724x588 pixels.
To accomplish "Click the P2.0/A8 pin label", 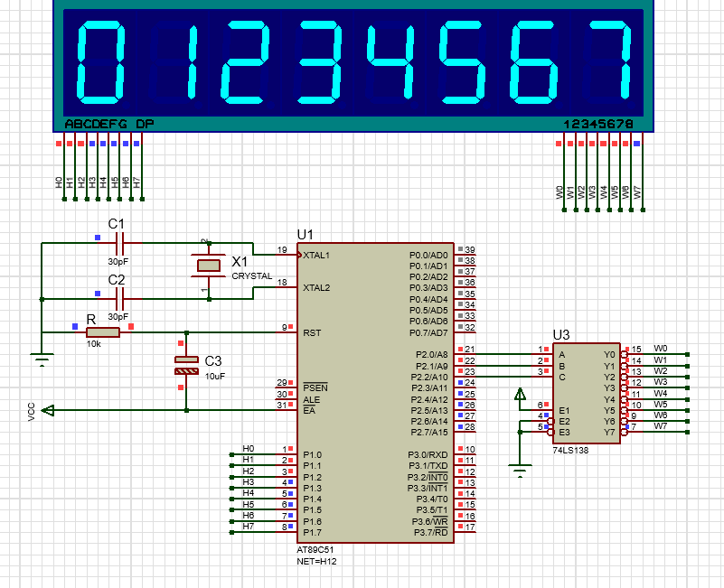I will [x=432, y=354].
